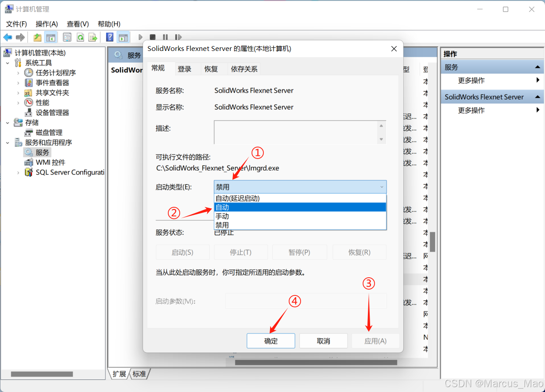This screenshot has height=392, width=545.
Task: Open the Help question mark icon
Action: [x=110, y=38]
